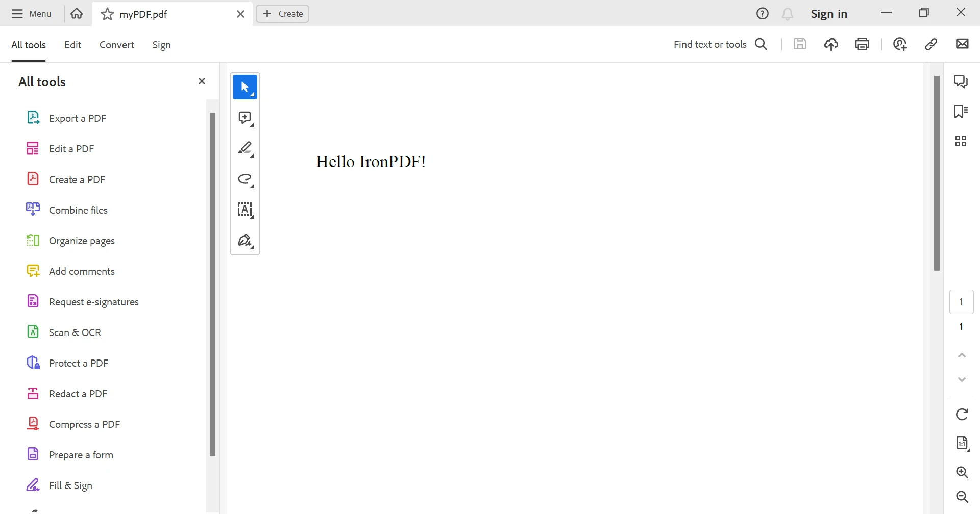Click the current page number box
980x514 pixels.
pyautogui.click(x=961, y=302)
